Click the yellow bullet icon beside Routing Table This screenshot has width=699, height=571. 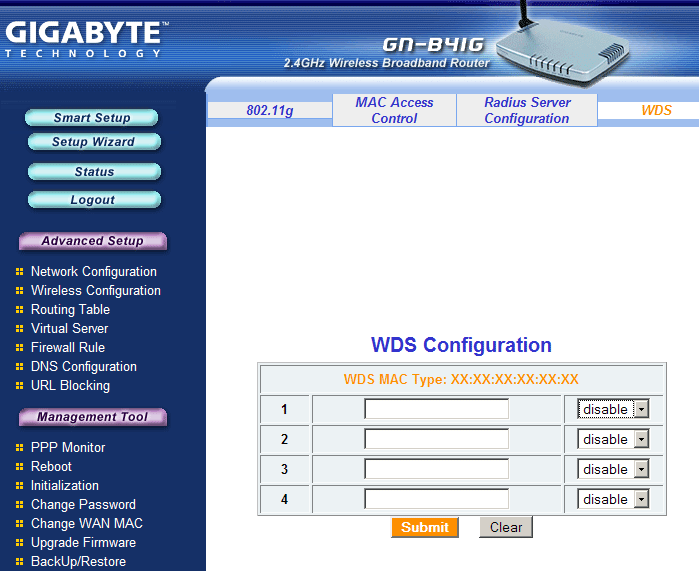19,309
